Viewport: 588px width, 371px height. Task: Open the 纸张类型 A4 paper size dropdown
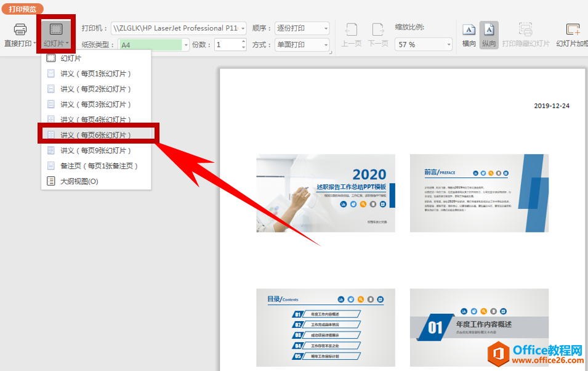click(187, 44)
